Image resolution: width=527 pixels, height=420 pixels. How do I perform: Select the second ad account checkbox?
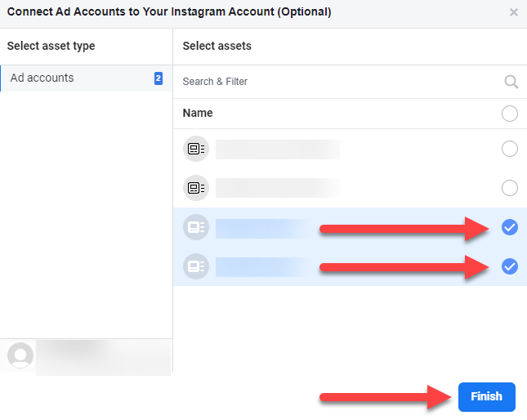pos(510,188)
